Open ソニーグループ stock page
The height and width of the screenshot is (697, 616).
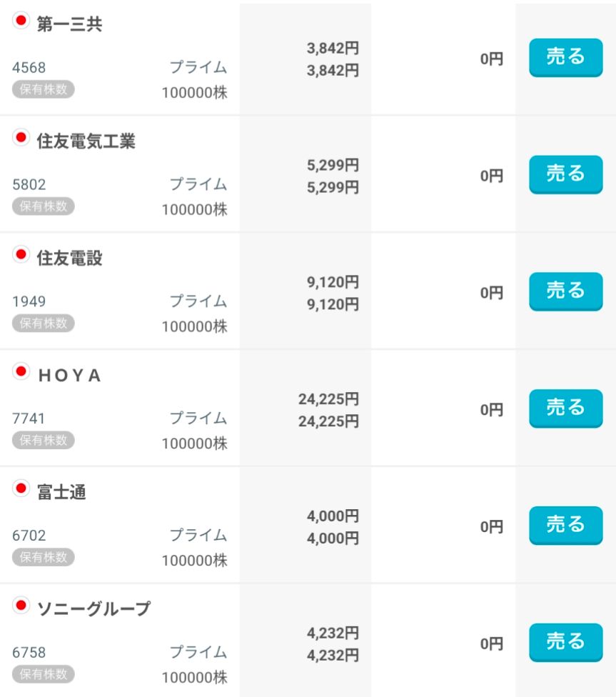click(x=94, y=610)
